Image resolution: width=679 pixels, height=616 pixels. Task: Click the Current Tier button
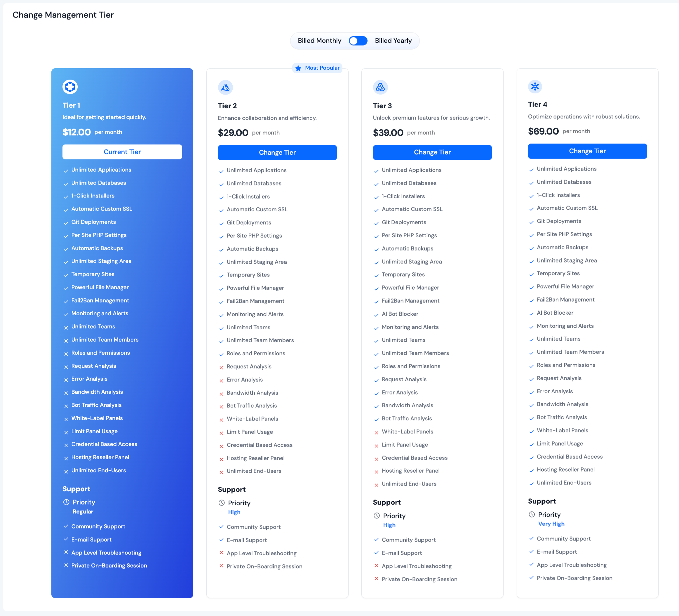[x=122, y=152]
